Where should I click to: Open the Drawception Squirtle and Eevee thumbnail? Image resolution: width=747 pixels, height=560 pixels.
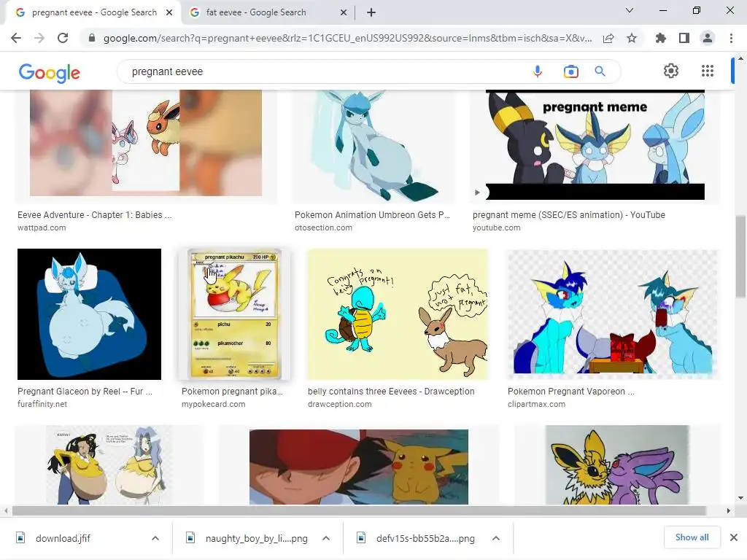click(x=398, y=314)
